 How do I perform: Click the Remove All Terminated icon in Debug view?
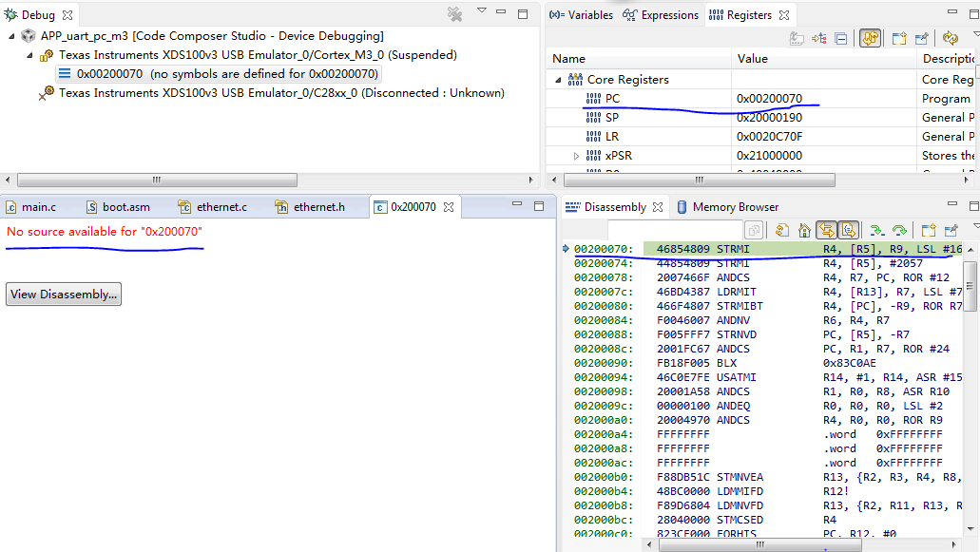(x=455, y=13)
